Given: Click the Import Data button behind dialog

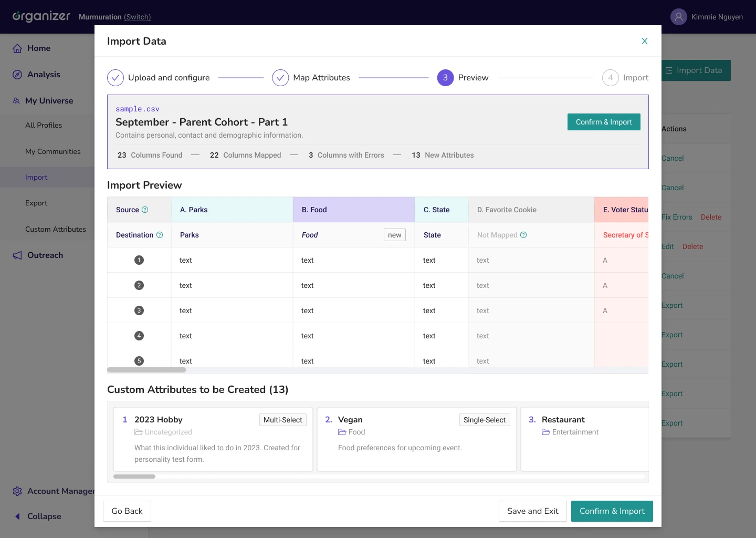Looking at the screenshot, I should pyautogui.click(x=696, y=70).
